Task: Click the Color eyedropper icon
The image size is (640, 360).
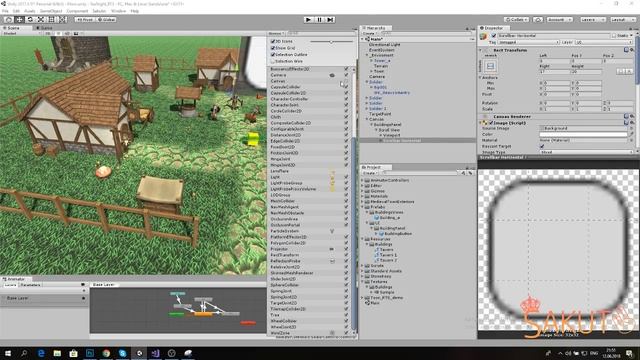Action: [x=631, y=134]
